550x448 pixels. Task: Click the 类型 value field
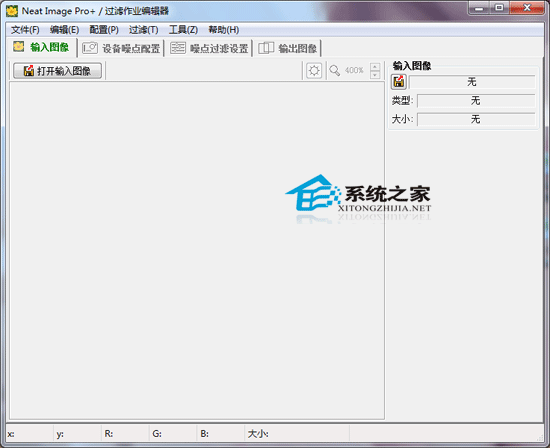pos(476,101)
